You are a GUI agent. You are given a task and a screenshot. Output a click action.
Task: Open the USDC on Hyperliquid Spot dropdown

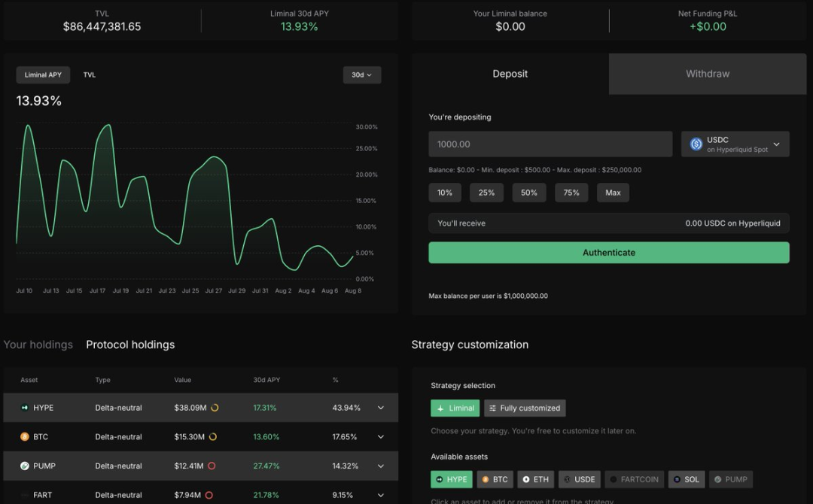click(x=735, y=144)
